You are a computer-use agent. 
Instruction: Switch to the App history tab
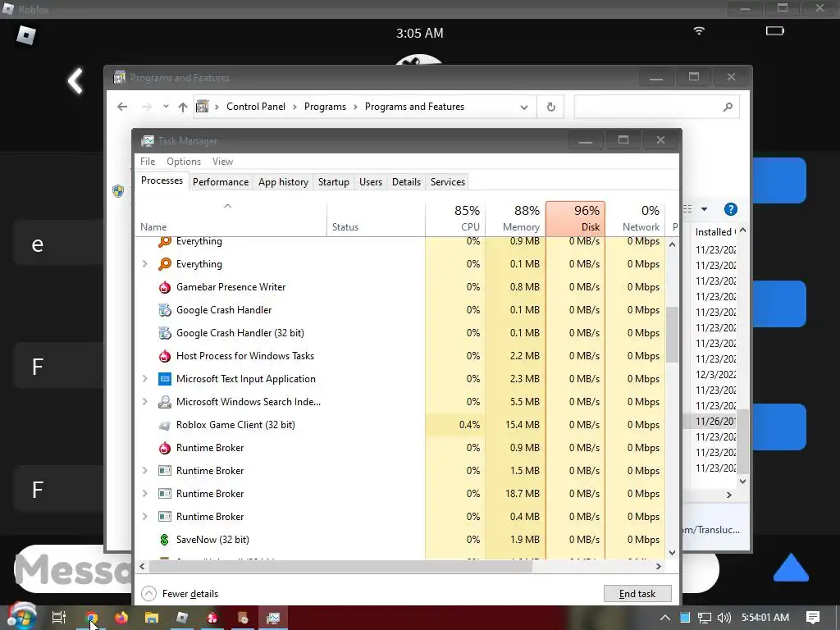tap(283, 182)
